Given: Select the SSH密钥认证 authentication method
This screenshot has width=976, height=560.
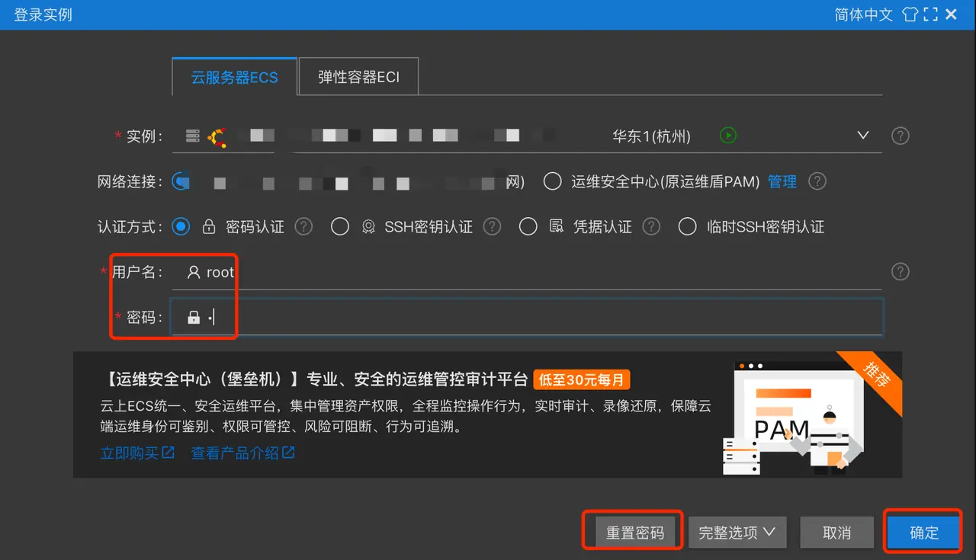Looking at the screenshot, I should pyautogui.click(x=340, y=226).
